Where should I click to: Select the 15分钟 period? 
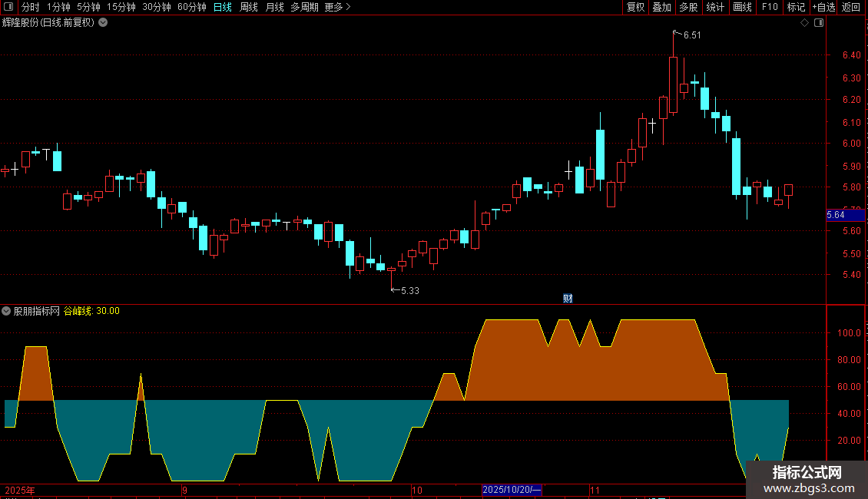tap(121, 7)
